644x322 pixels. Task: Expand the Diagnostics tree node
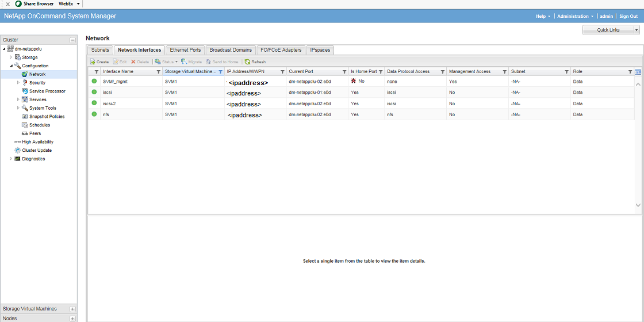pos(11,159)
